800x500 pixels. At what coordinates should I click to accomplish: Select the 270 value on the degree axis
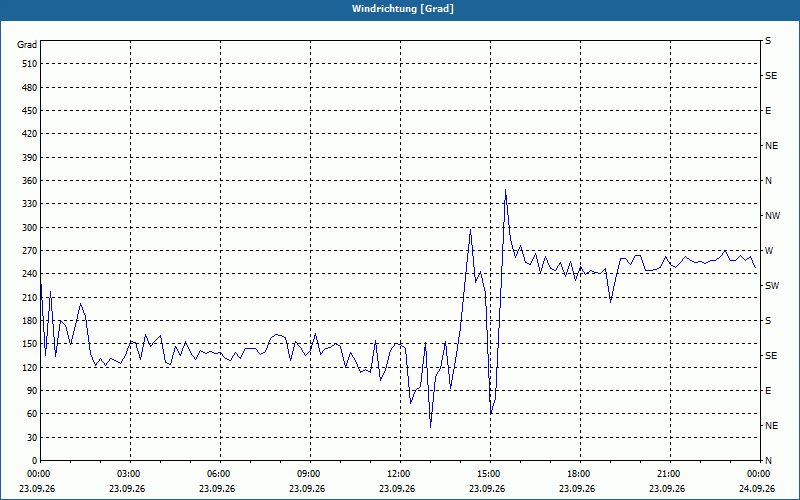tap(30, 251)
